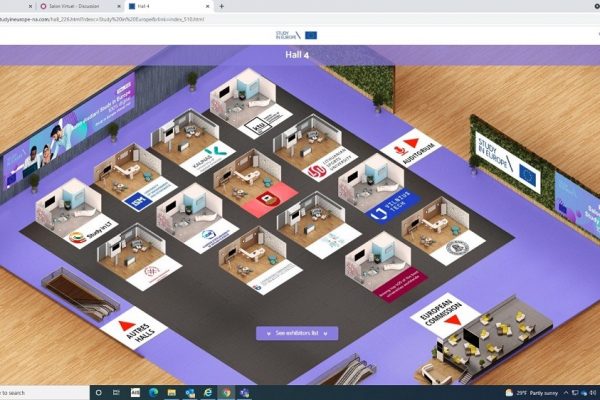The image size is (600, 400).
Task: Visit the Kaunas university booth
Action: [x=192, y=142]
